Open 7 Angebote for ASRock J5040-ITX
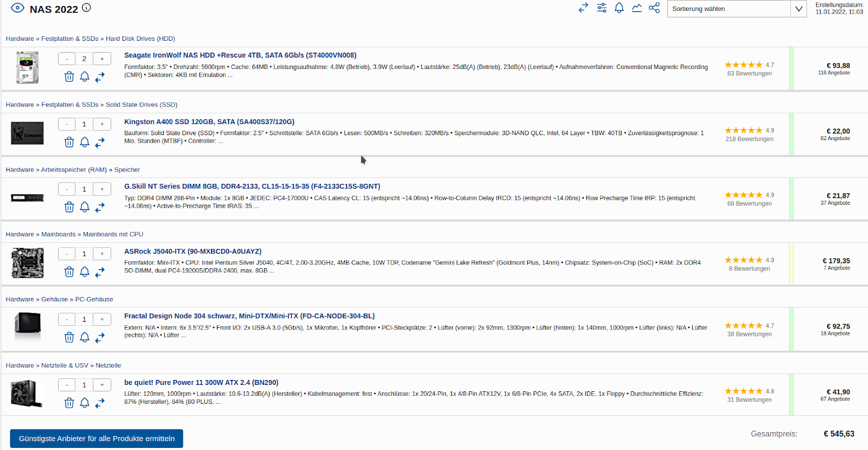The image size is (868, 450). tap(837, 268)
